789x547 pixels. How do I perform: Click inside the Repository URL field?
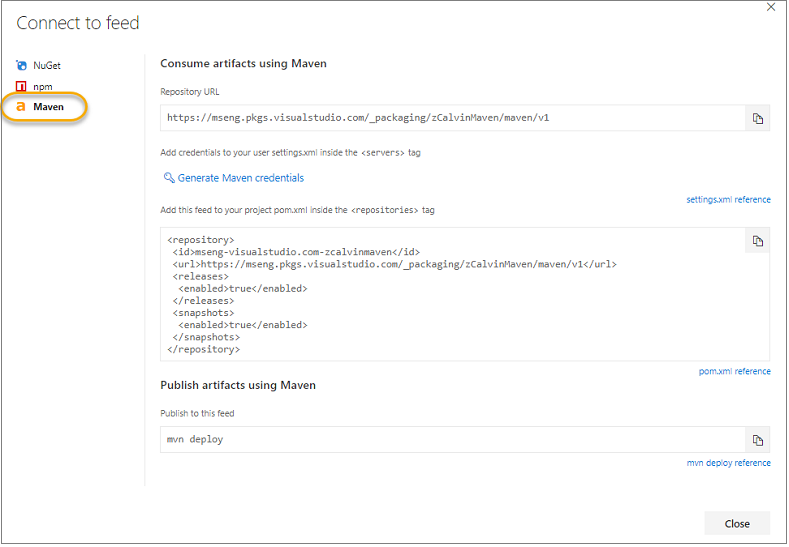click(452, 118)
